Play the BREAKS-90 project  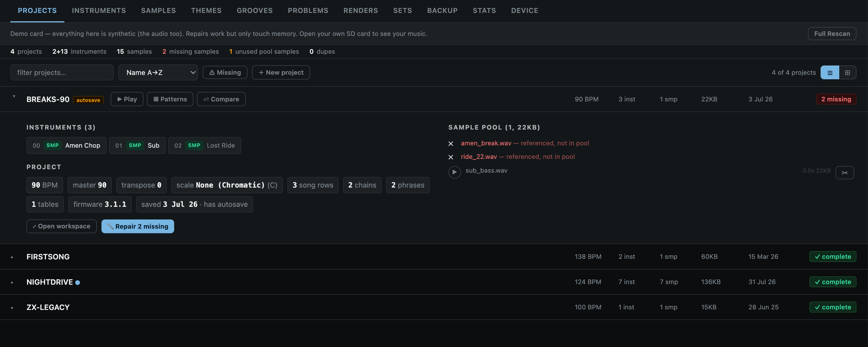[127, 99]
